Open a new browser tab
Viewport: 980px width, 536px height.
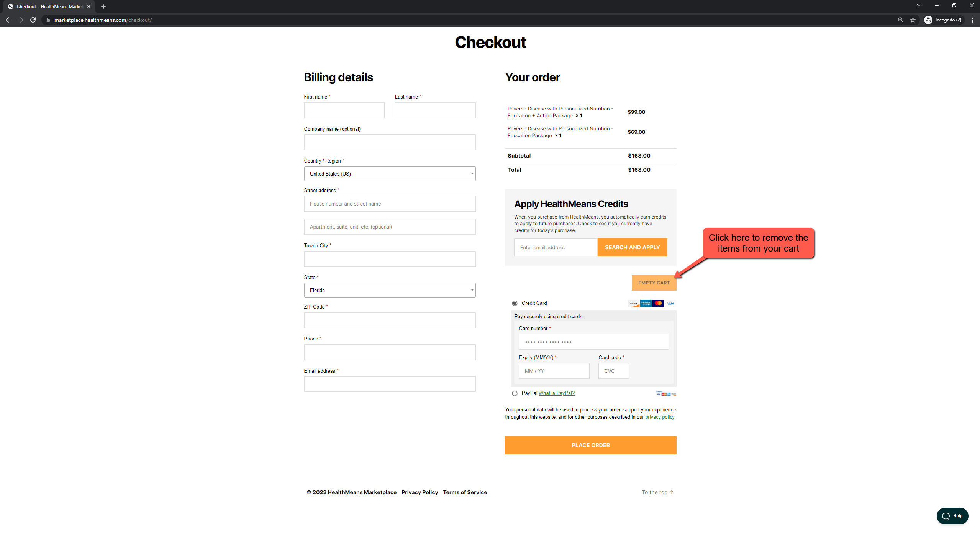pyautogui.click(x=103, y=6)
